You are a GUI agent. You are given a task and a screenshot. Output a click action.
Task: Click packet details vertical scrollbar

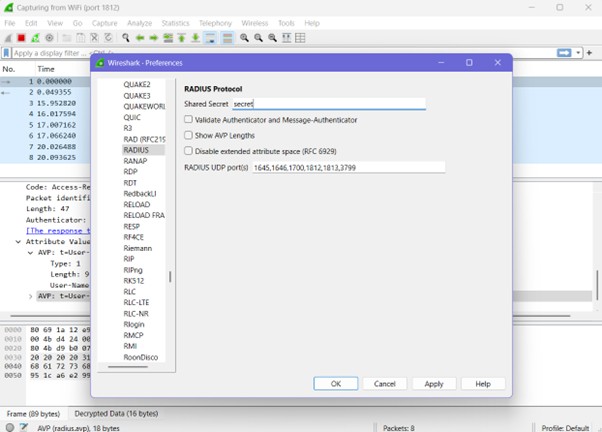point(597,285)
